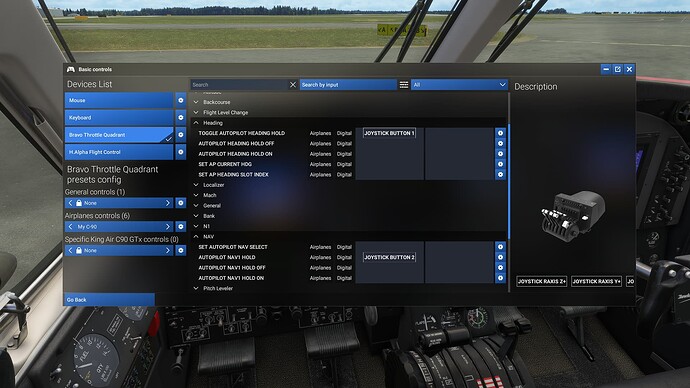The height and width of the screenshot is (388, 690).
Task: Click the Bravo throttle quadrant device image
Action: click(x=573, y=216)
